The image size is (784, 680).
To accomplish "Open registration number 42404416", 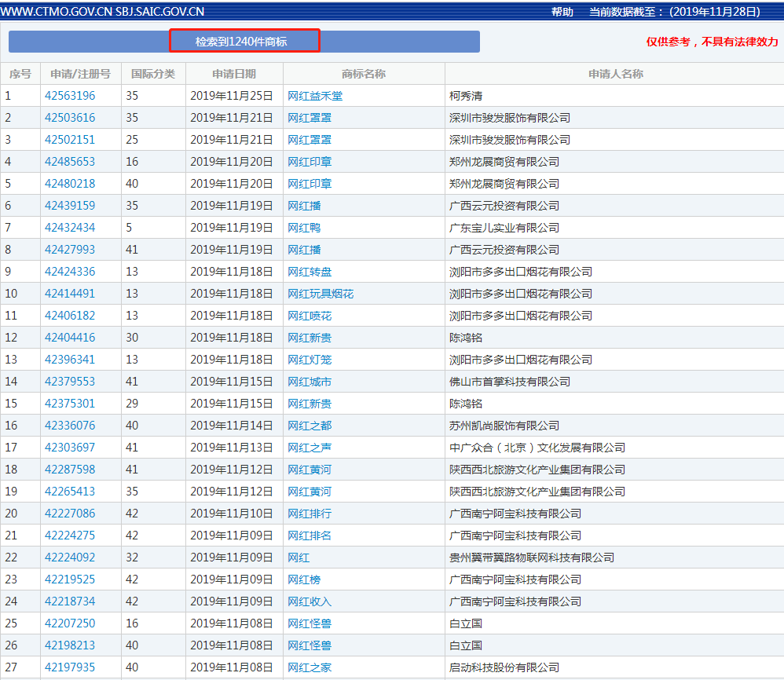I will coord(70,338).
